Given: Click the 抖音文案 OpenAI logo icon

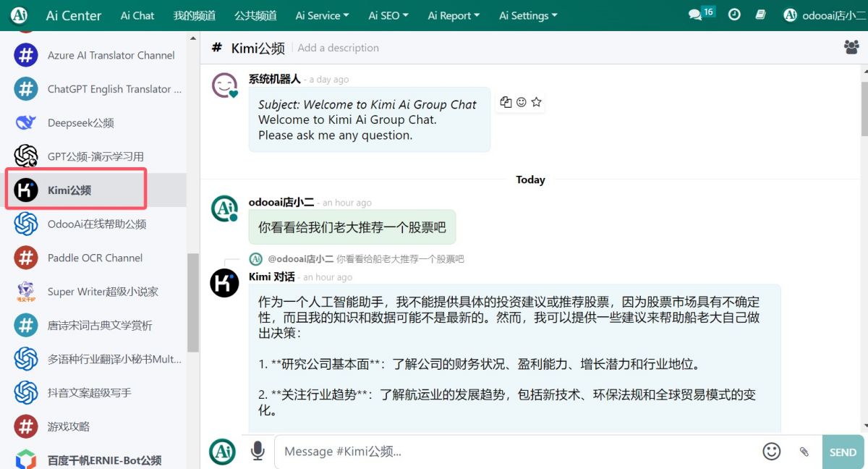Looking at the screenshot, I should click(26, 392).
